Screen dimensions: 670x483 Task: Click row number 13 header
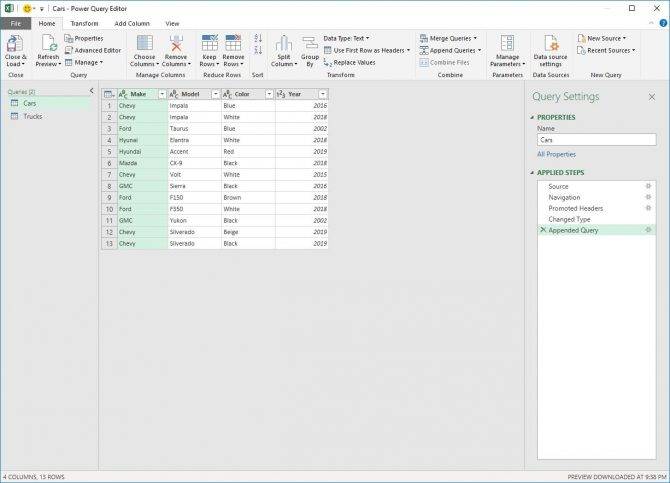coord(109,244)
